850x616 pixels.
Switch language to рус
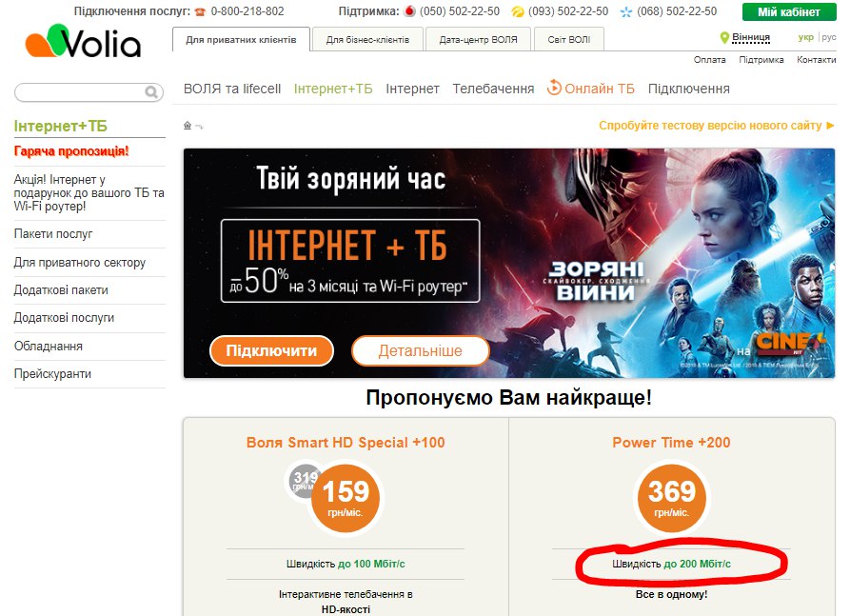point(828,37)
